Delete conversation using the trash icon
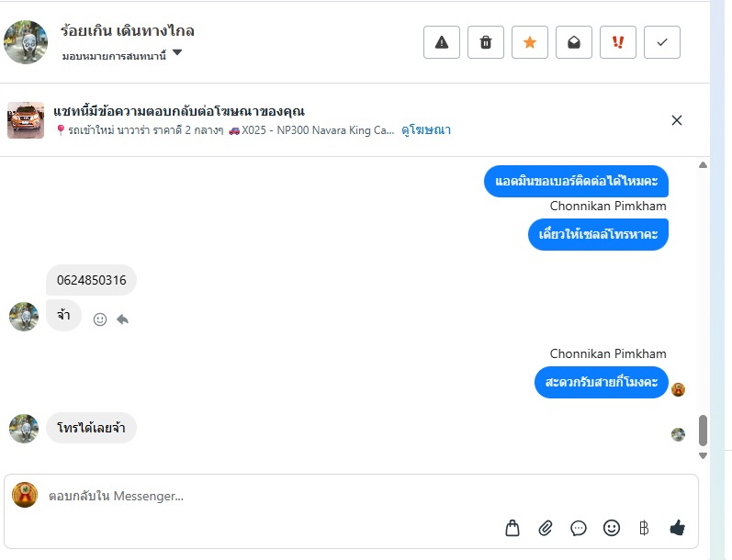This screenshot has width=732, height=560. [486, 42]
